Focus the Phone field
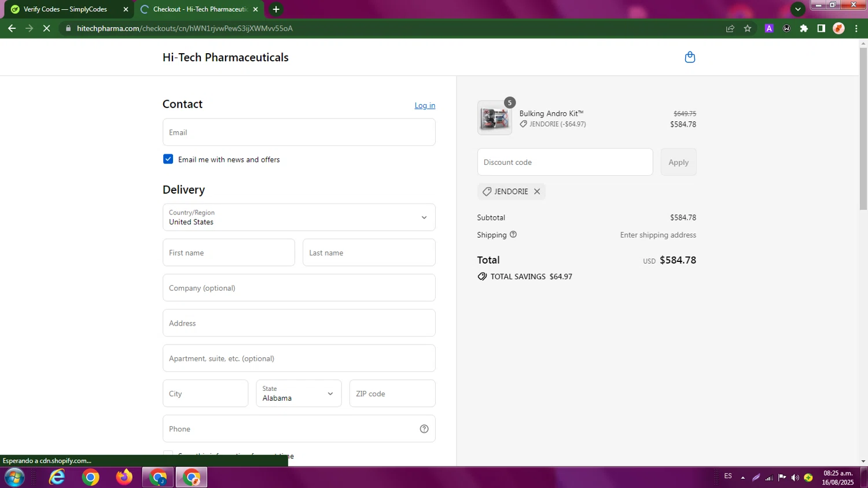The width and height of the screenshot is (868, 488). [x=299, y=429]
